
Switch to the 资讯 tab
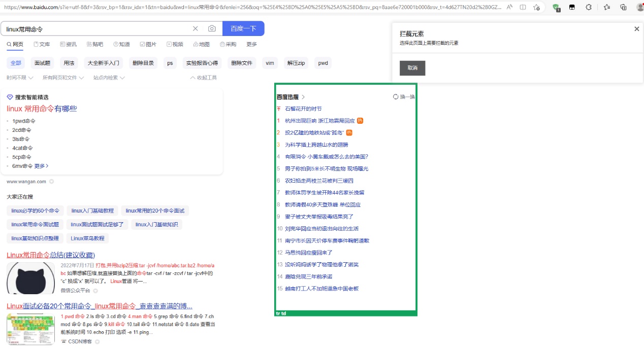(68, 44)
